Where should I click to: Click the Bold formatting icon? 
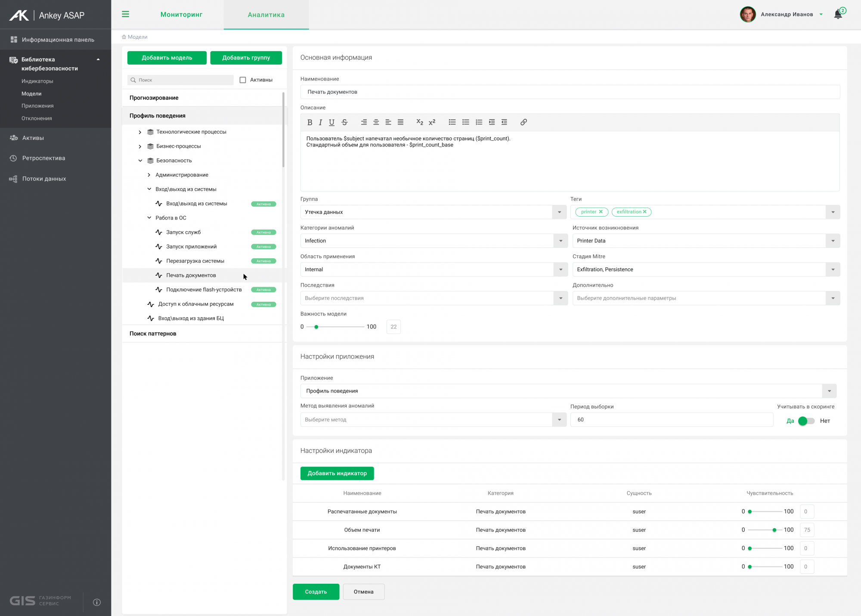(x=310, y=122)
